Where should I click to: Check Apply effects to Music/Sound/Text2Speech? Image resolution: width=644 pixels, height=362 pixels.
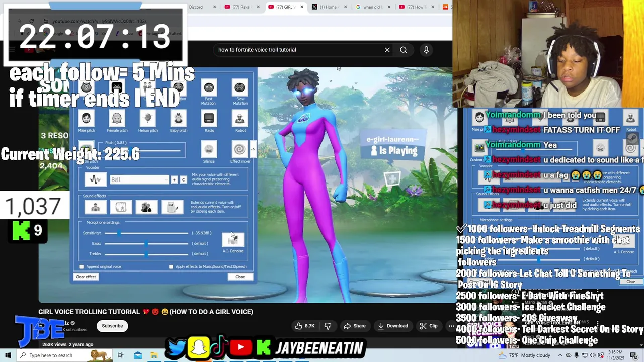pos(171,267)
